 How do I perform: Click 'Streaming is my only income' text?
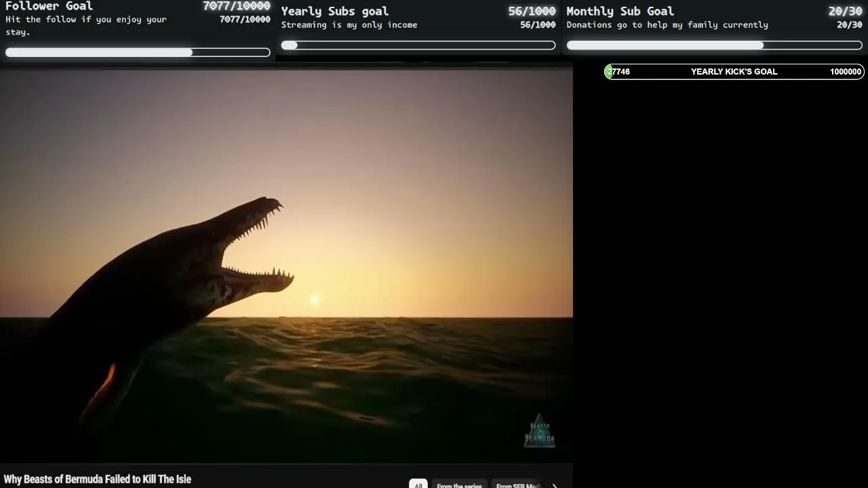[349, 25]
